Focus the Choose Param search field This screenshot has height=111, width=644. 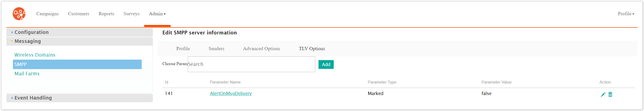pyautogui.click(x=251, y=64)
